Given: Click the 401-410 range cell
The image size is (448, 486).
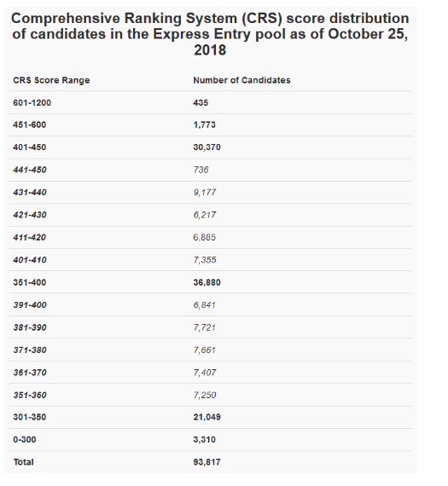Looking at the screenshot, I should point(30,260).
